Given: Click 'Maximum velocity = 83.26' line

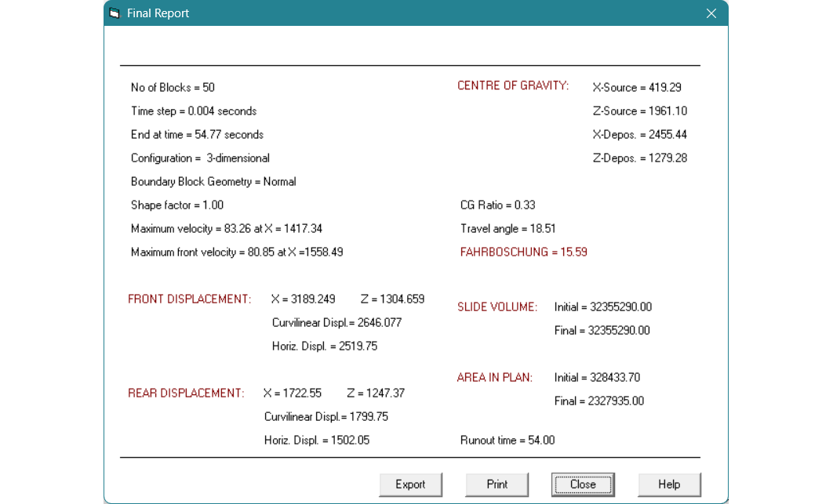Looking at the screenshot, I should 227,228.
